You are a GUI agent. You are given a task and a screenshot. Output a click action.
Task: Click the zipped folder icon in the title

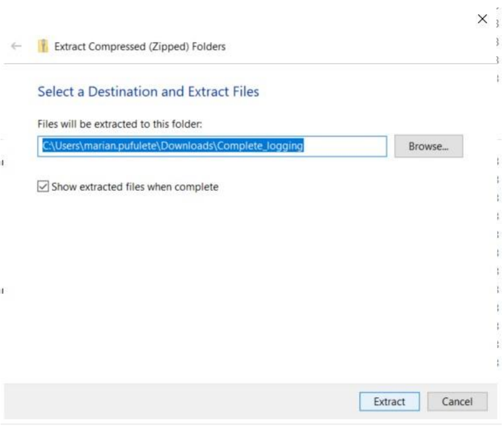tap(42, 46)
